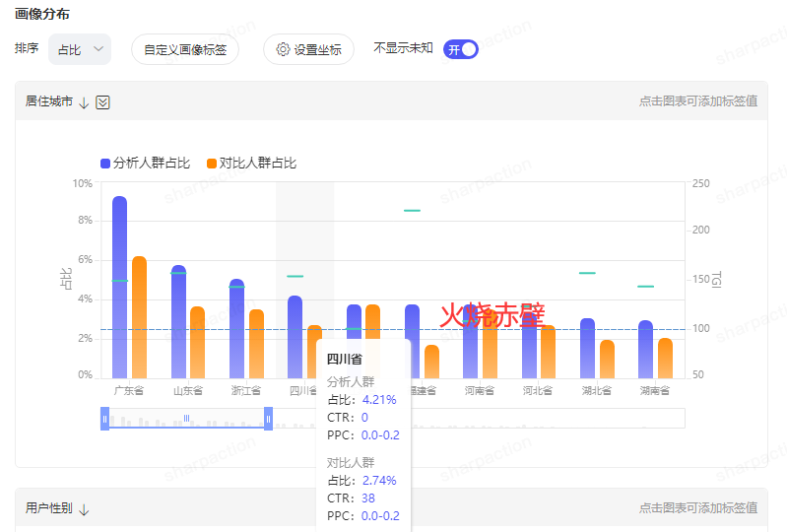Click the 河南省 axis label
The image size is (787, 532).
tap(480, 390)
